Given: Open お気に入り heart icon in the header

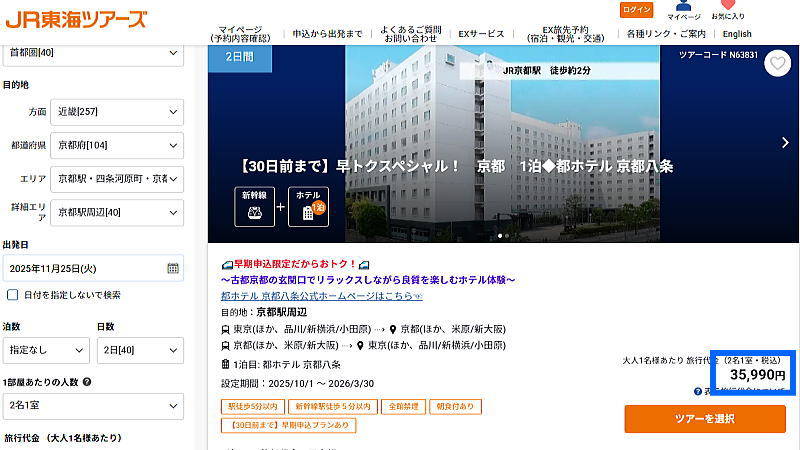Looking at the screenshot, I should click(x=728, y=10).
